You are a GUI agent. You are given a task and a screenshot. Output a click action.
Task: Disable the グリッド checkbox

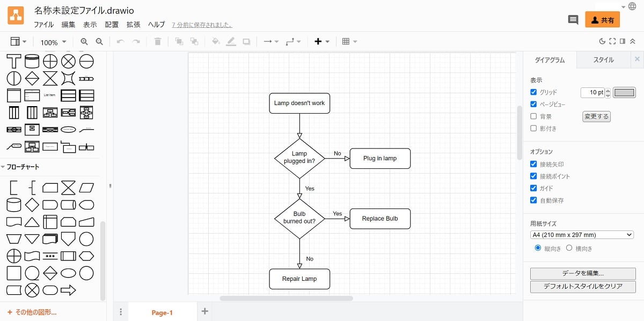[533, 92]
